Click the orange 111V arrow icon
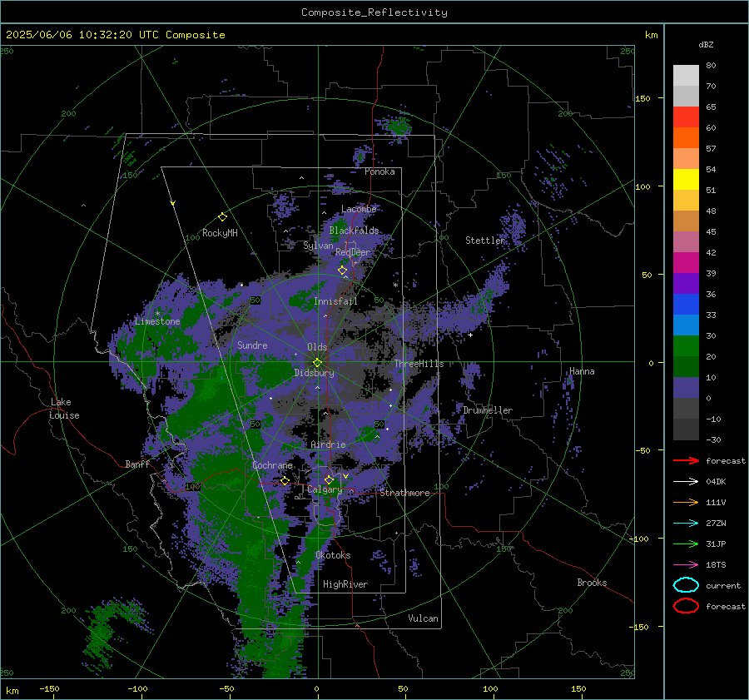The image size is (749, 700). coord(686,502)
